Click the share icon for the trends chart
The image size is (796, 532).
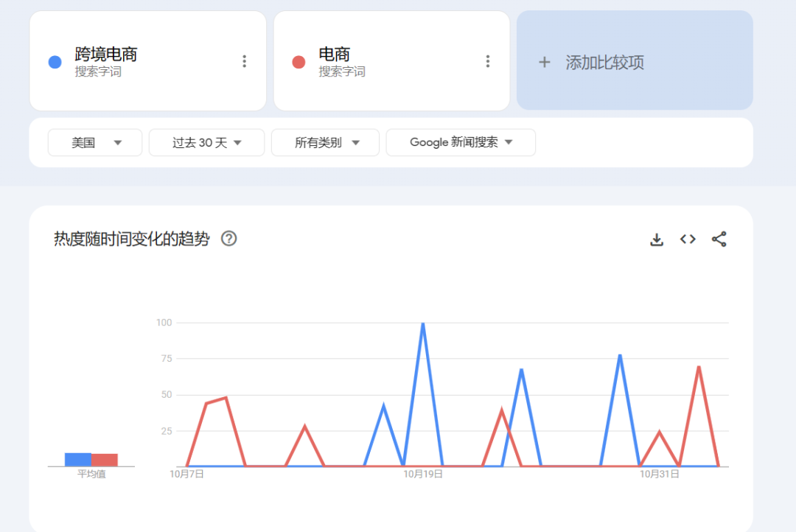719,239
